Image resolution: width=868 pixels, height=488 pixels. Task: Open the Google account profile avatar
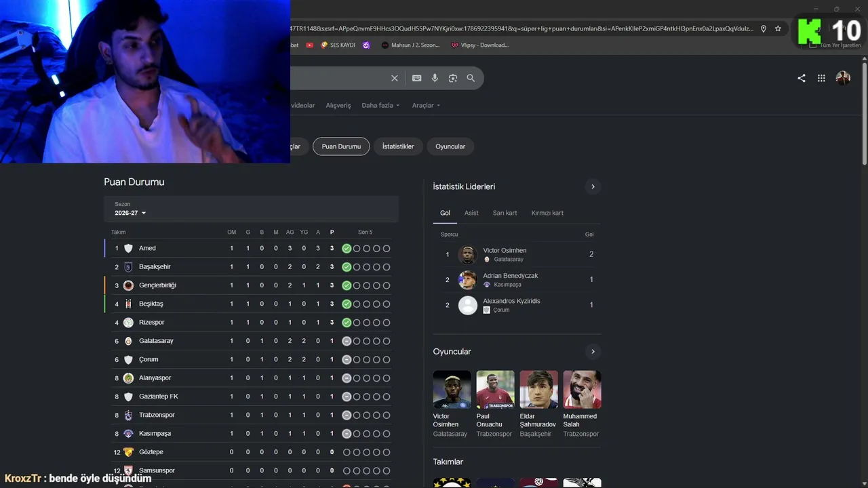843,78
